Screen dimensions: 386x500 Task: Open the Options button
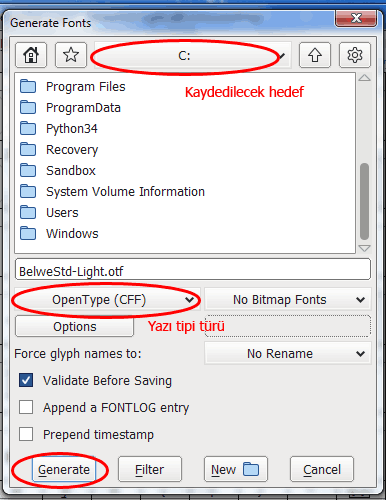tap(74, 326)
